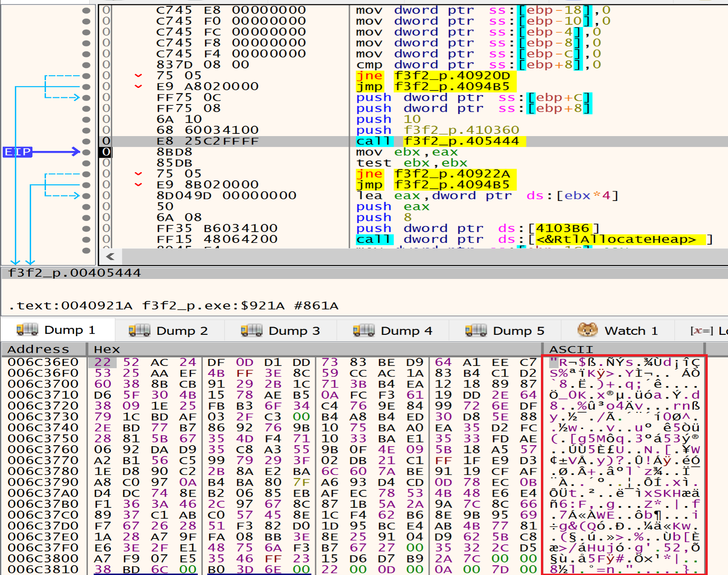Viewport: 728px width, 575px height.
Task: Click the Address column header in dump
Action: (x=39, y=349)
